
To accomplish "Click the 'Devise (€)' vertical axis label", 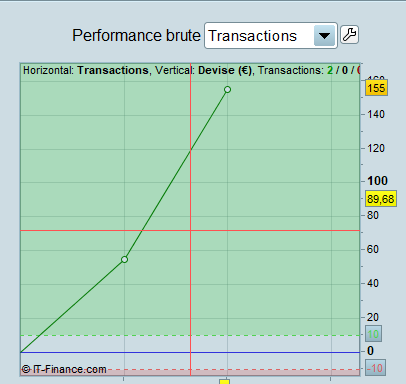I will tap(225, 70).
